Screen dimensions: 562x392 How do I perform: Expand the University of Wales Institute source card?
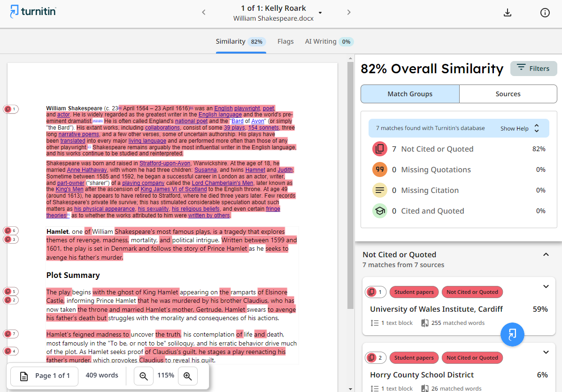[546, 286]
